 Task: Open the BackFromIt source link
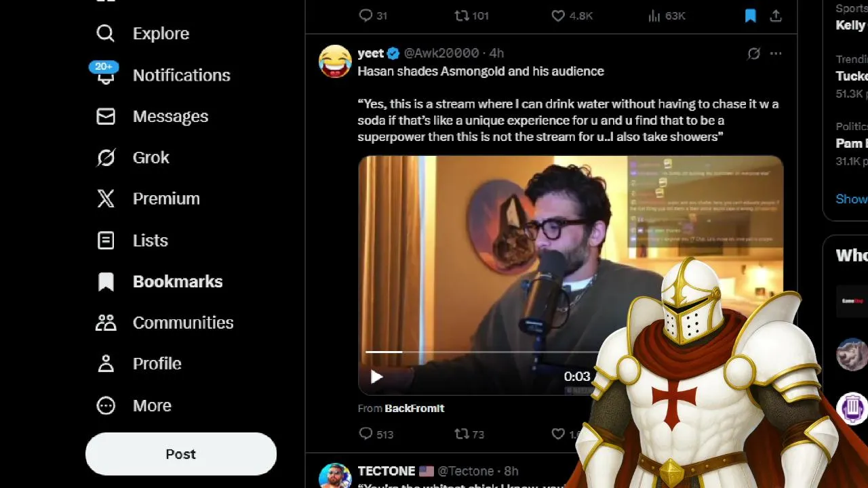(414, 408)
